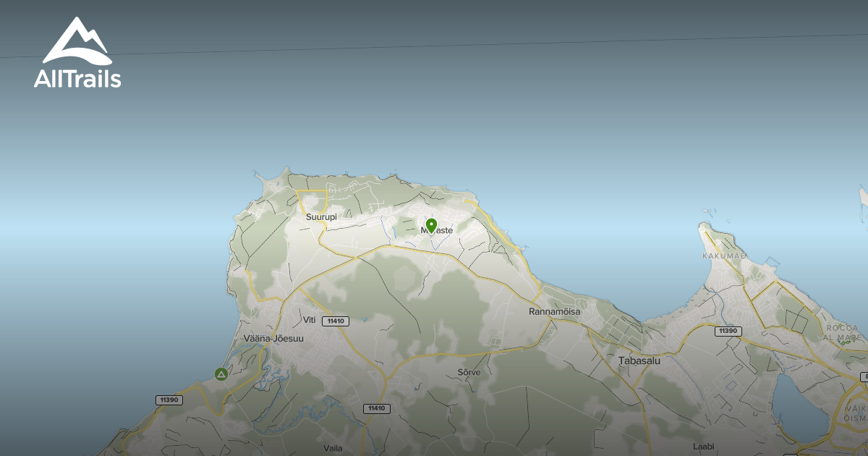Select road shield 11390 near Kakumäe
Image resolution: width=868 pixels, height=456 pixels.
pyautogui.click(x=728, y=331)
